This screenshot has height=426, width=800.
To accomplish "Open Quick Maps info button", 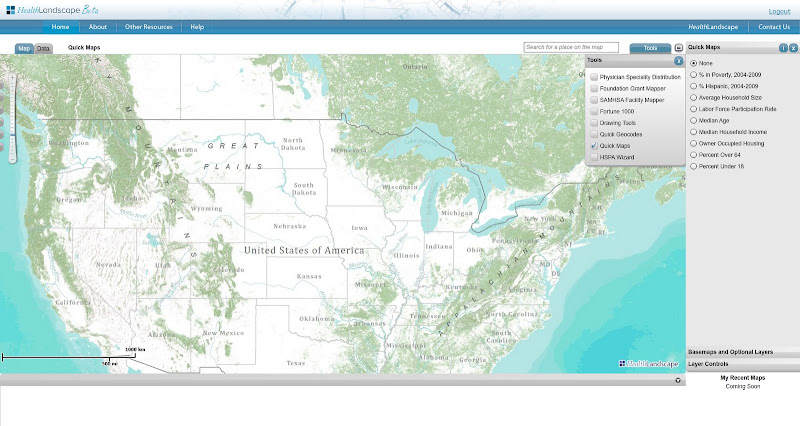I will coord(783,48).
